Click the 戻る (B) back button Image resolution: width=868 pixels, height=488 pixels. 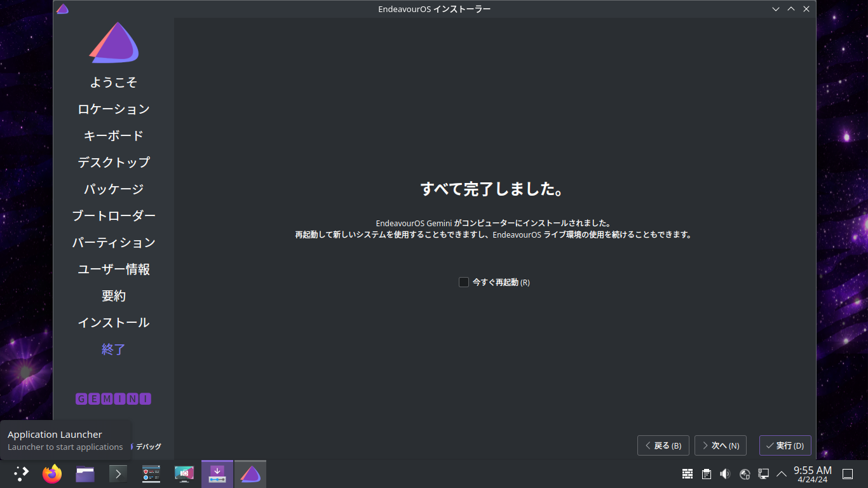tap(663, 445)
